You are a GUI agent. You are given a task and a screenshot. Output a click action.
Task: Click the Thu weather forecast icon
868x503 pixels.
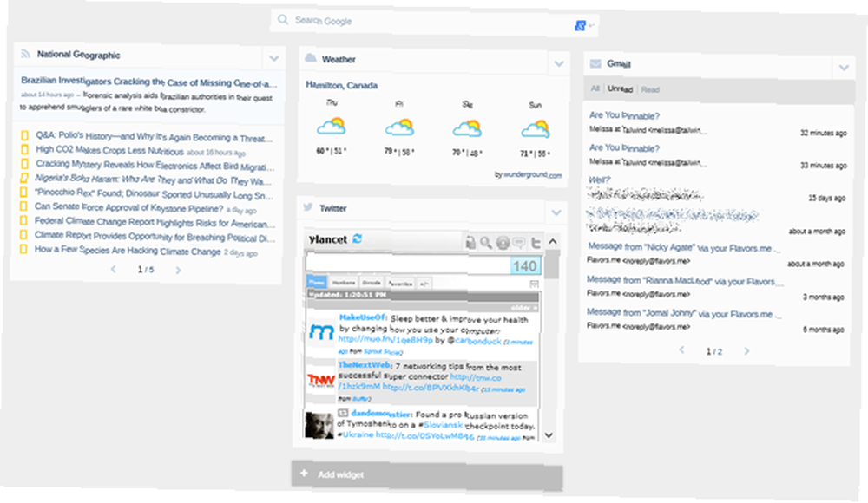332,127
